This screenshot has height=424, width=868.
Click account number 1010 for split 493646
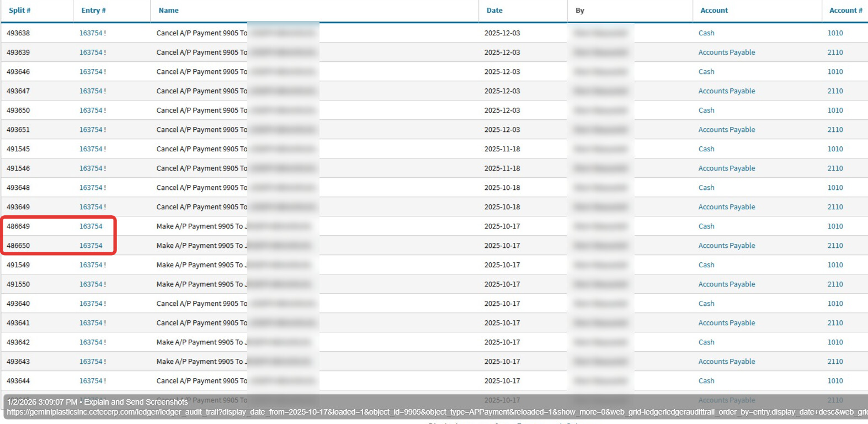click(835, 72)
